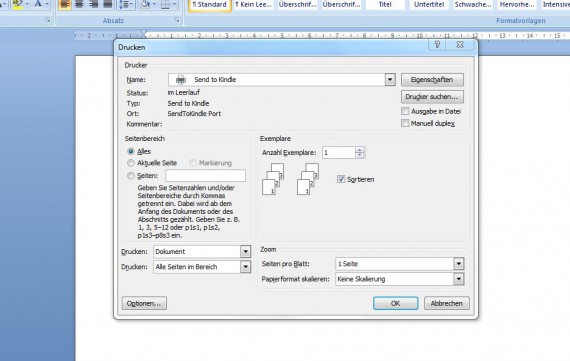
Task: Select the Aktuelle Seite radio button
Action: tap(131, 163)
